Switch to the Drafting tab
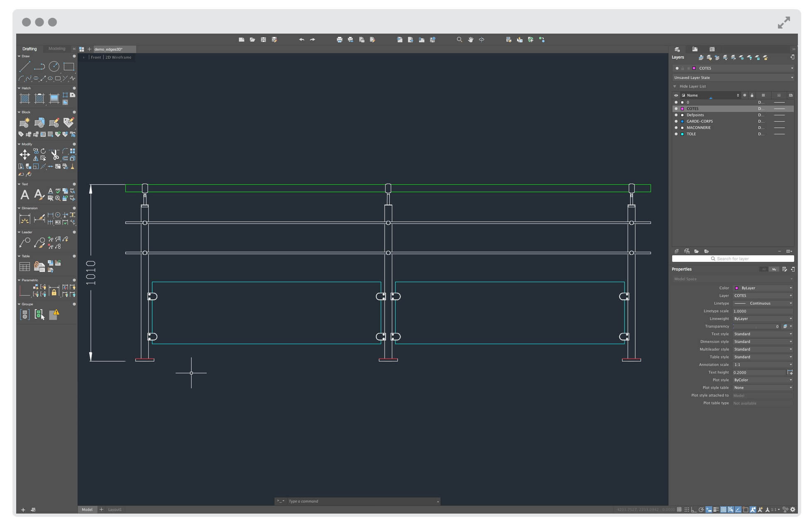This screenshot has width=812, height=526. [29, 49]
